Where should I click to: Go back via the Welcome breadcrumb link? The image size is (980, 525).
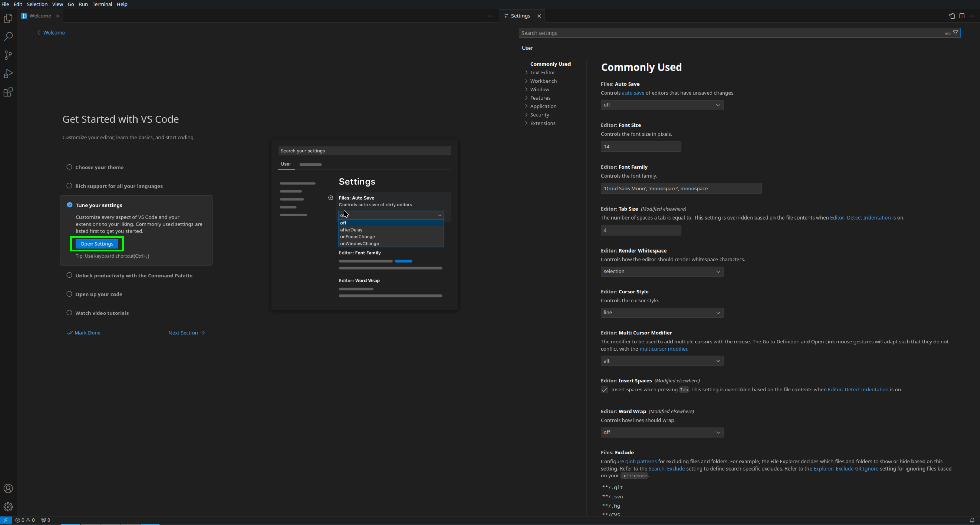click(51, 33)
